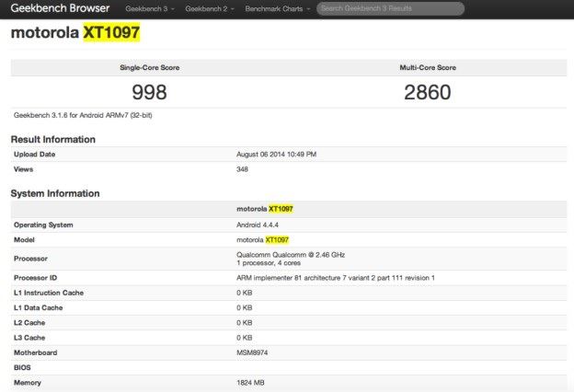Select the L1 Data Cache 0 KB value
Image resolution: width=574 pixels, height=392 pixels.
[244, 307]
